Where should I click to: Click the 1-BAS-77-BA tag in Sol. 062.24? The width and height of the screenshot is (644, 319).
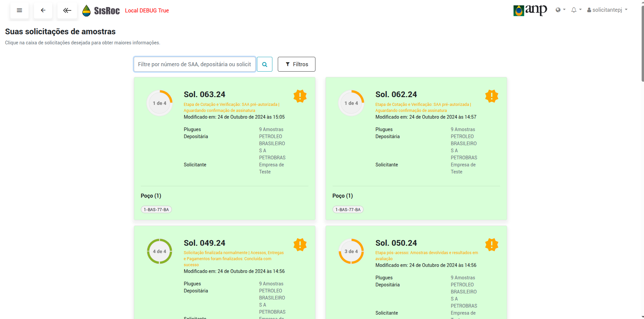pos(348,210)
